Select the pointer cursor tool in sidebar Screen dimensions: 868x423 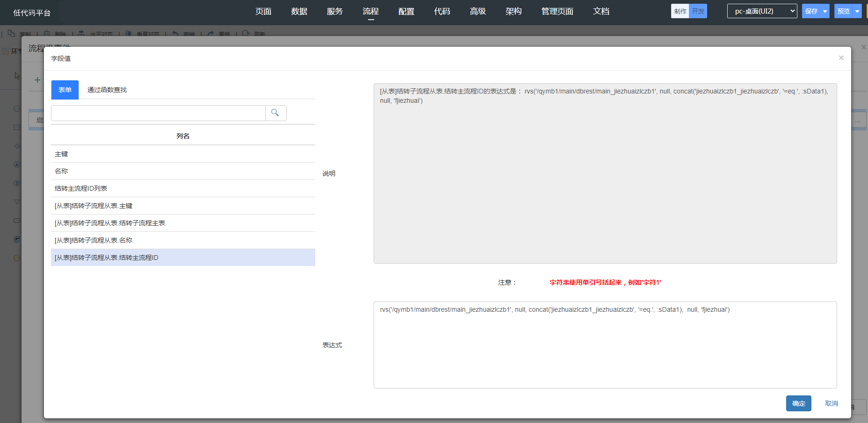(x=17, y=76)
